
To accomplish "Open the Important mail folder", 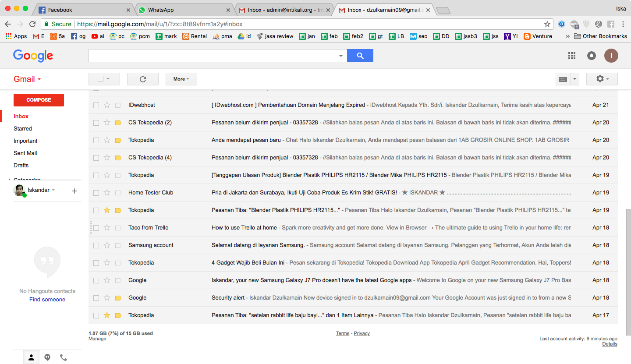I will [x=25, y=141].
